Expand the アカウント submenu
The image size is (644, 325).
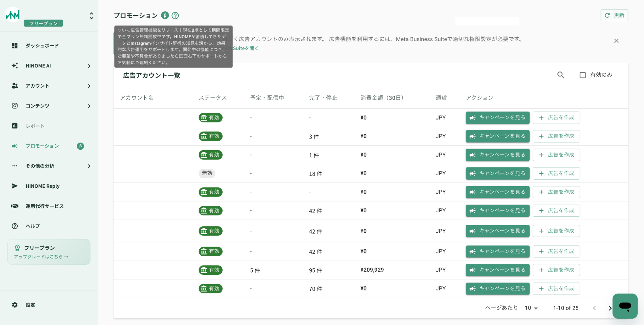click(x=89, y=86)
